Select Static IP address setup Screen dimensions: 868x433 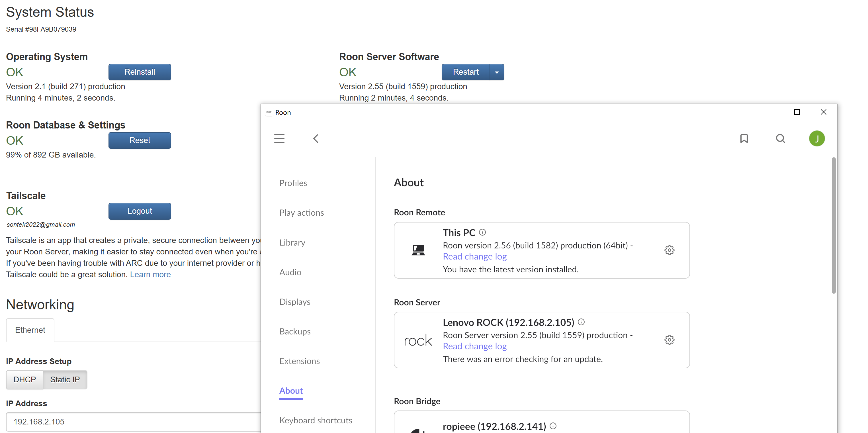[x=65, y=379]
